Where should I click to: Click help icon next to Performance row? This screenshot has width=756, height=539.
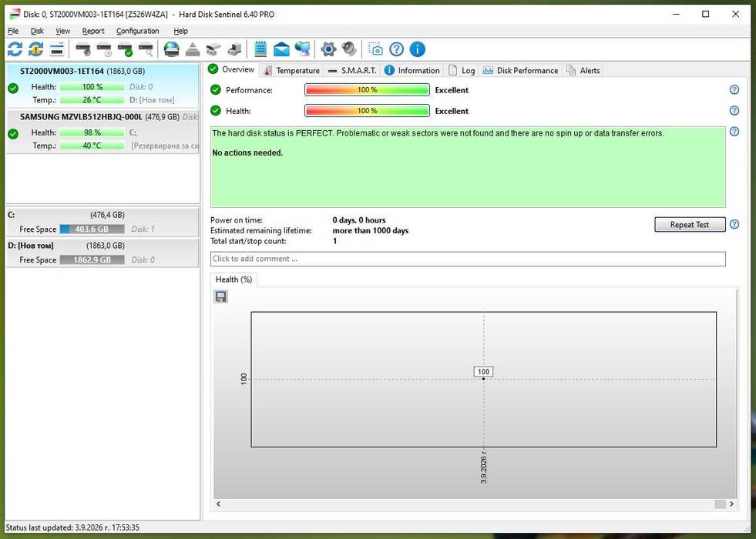point(734,89)
